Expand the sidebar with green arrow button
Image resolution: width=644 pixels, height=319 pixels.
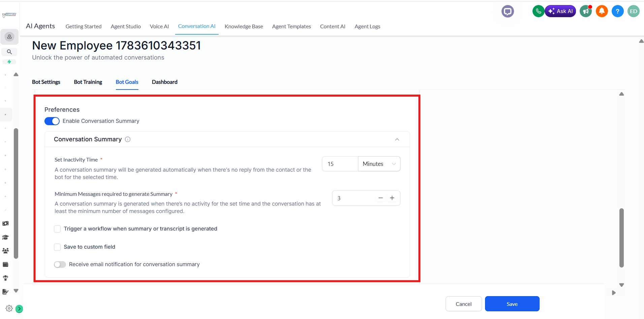(x=19, y=309)
